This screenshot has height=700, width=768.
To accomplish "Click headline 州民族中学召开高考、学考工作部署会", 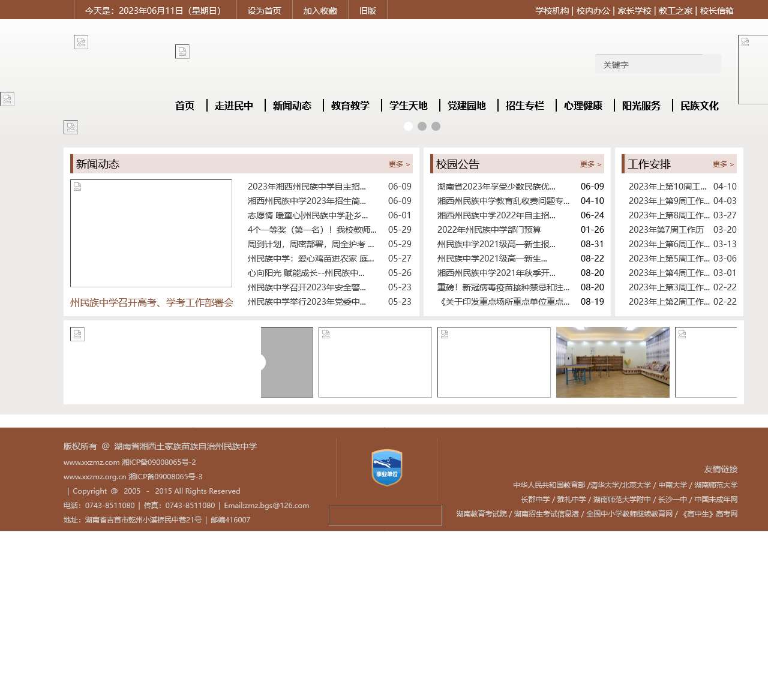I will [151, 303].
